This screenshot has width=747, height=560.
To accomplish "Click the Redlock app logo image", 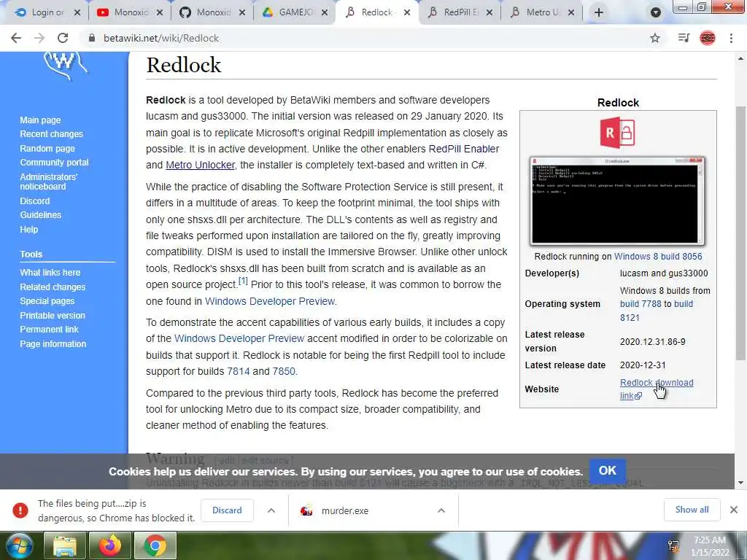I will pyautogui.click(x=618, y=133).
